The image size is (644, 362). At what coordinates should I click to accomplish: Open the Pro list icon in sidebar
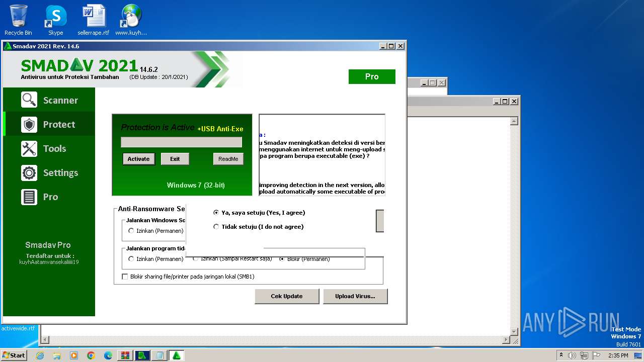point(29,197)
